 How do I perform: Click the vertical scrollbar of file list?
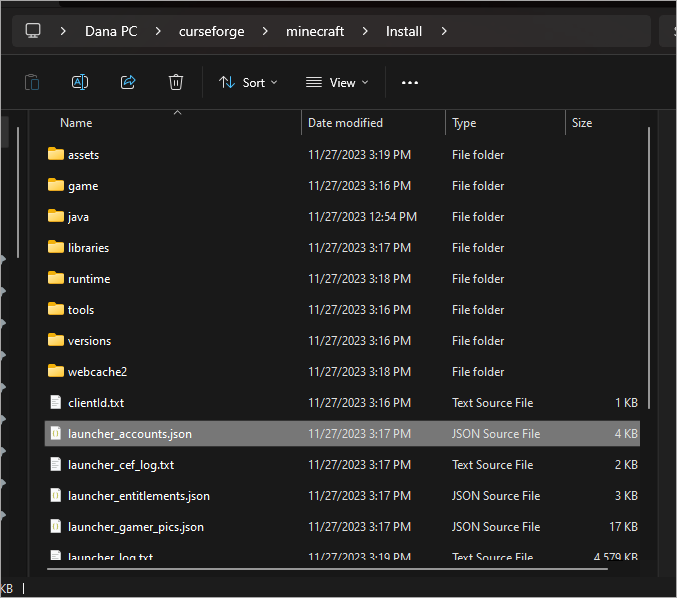coord(649,268)
